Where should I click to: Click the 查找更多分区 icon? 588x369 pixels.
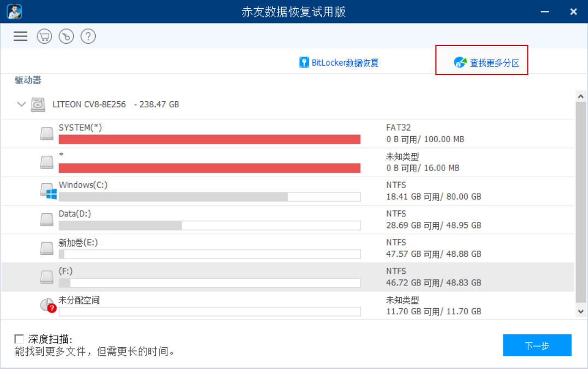pos(460,62)
